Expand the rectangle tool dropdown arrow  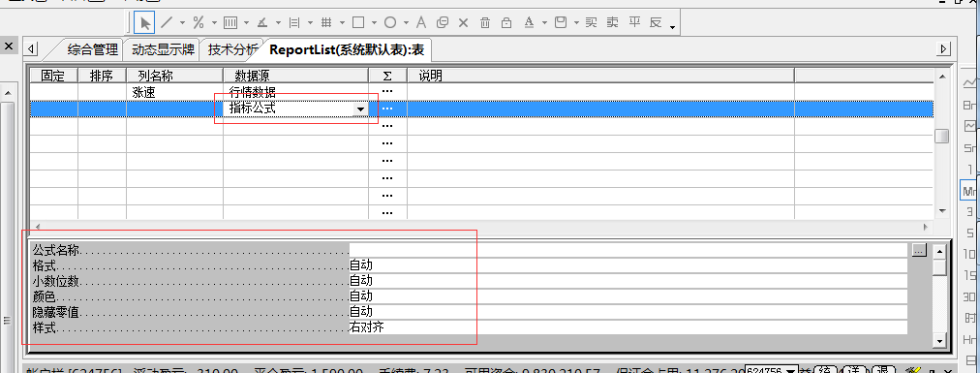pos(375,23)
